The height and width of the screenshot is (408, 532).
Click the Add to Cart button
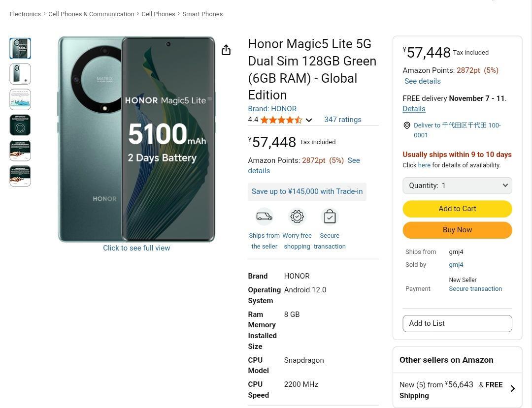click(x=457, y=209)
